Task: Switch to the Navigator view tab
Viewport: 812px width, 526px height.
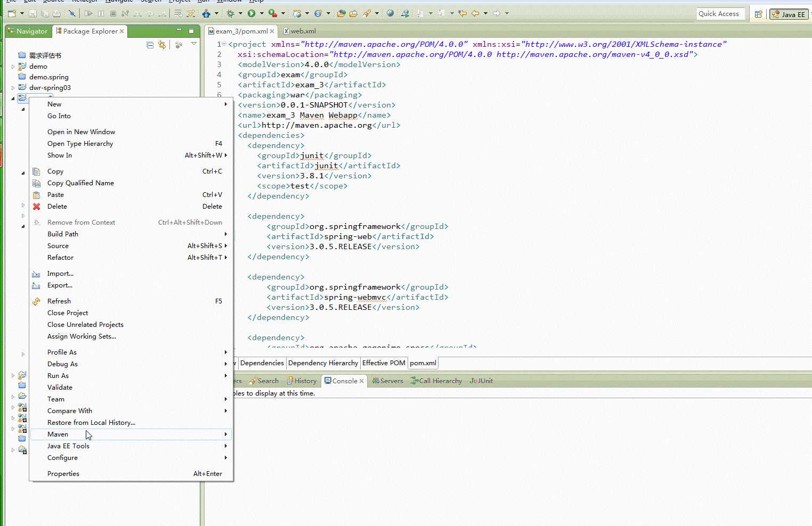Action: click(x=28, y=31)
